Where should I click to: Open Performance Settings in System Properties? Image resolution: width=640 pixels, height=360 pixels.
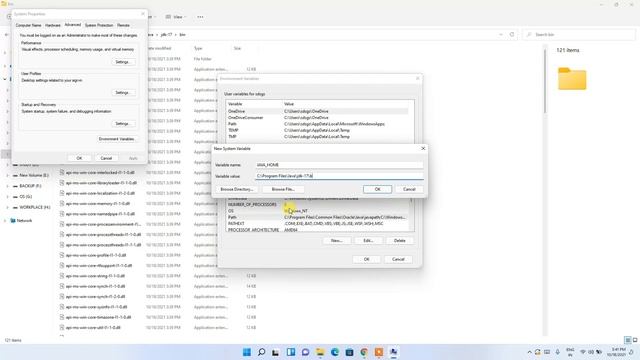pyautogui.click(x=122, y=62)
